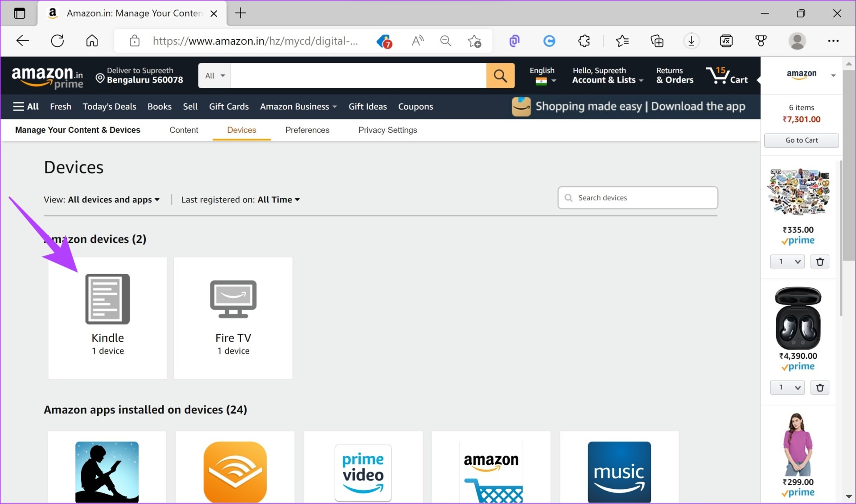
Task: Open the Kindle device tile
Action: pyautogui.click(x=107, y=317)
